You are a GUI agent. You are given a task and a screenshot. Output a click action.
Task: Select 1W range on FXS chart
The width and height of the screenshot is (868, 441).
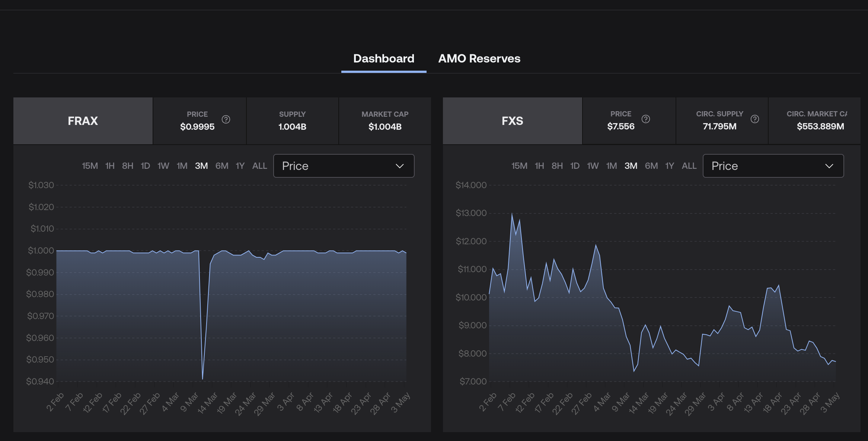tap(593, 166)
